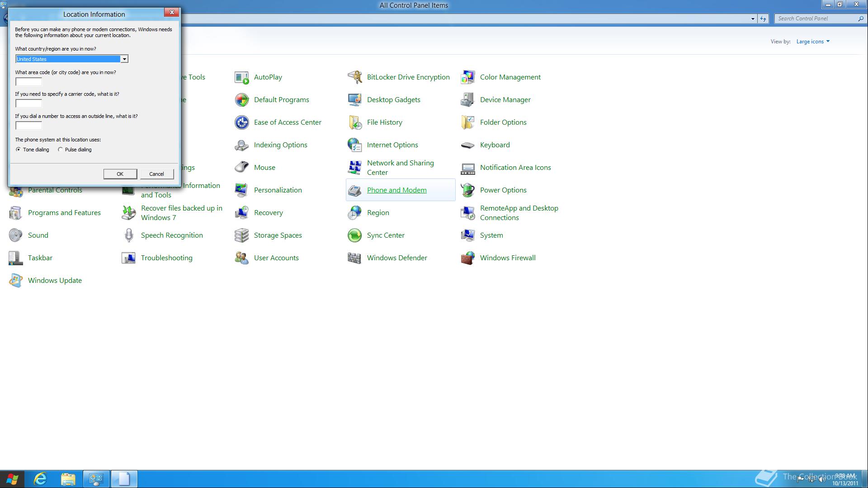Open the Device Manager icon
The width and height of the screenshot is (868, 488).
pyautogui.click(x=468, y=100)
